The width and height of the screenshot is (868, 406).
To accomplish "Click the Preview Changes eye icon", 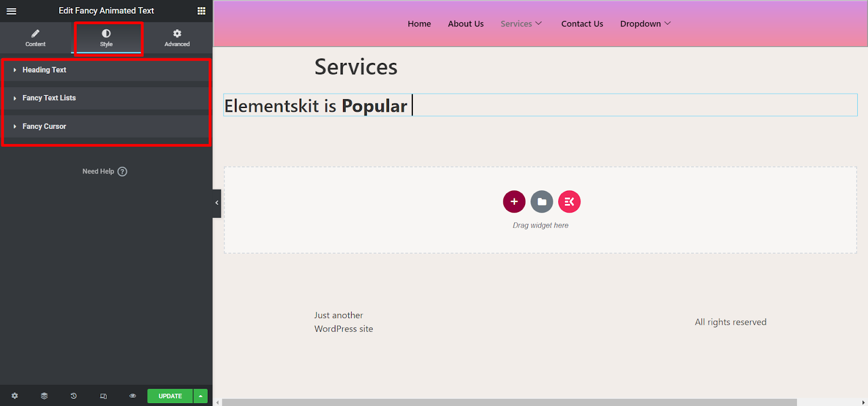I will (x=133, y=396).
